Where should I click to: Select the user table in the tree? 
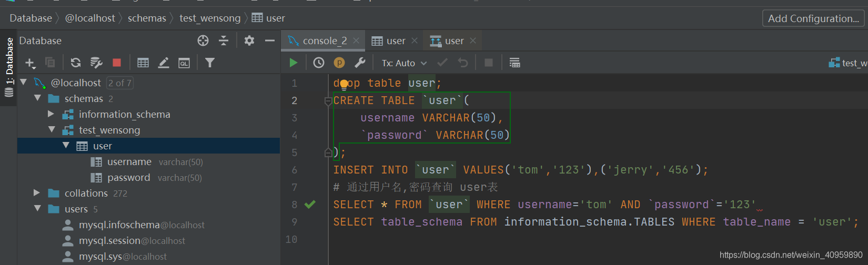tap(148, 146)
